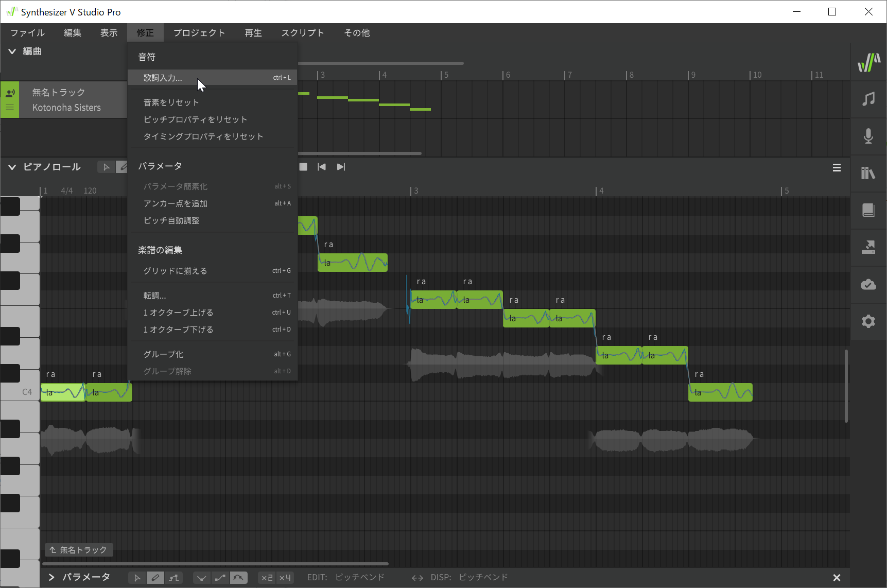This screenshot has height=588, width=887.
Task: Open the cloud License and Updates panel
Action: 868,284
